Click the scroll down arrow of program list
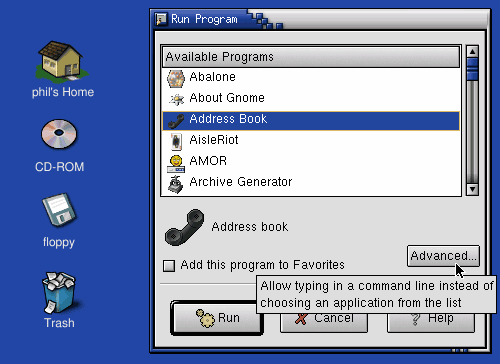The width and height of the screenshot is (500, 364). click(472, 189)
